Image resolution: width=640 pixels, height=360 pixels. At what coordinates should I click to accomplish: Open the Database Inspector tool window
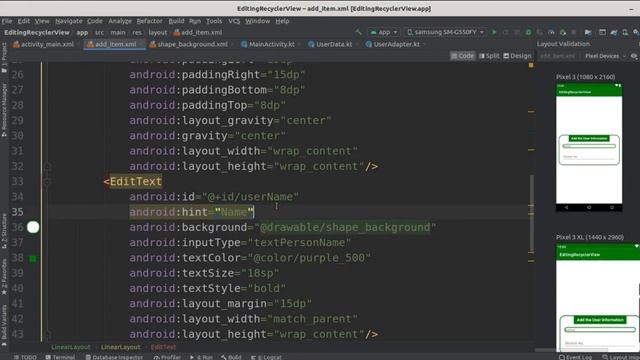point(114,357)
